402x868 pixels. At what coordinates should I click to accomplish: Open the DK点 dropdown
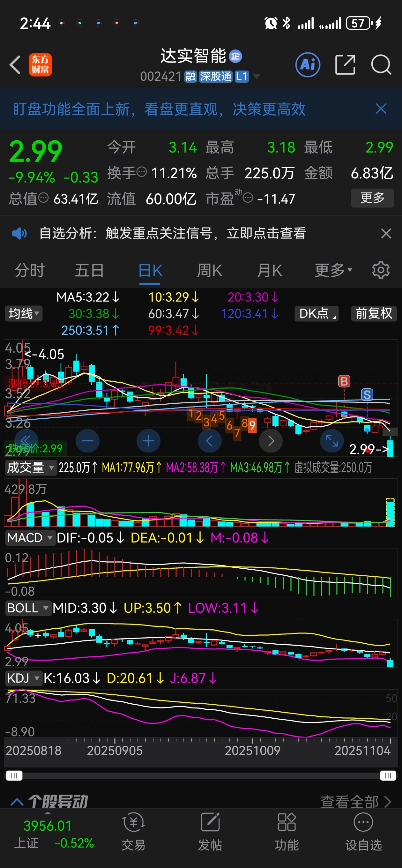(x=317, y=313)
